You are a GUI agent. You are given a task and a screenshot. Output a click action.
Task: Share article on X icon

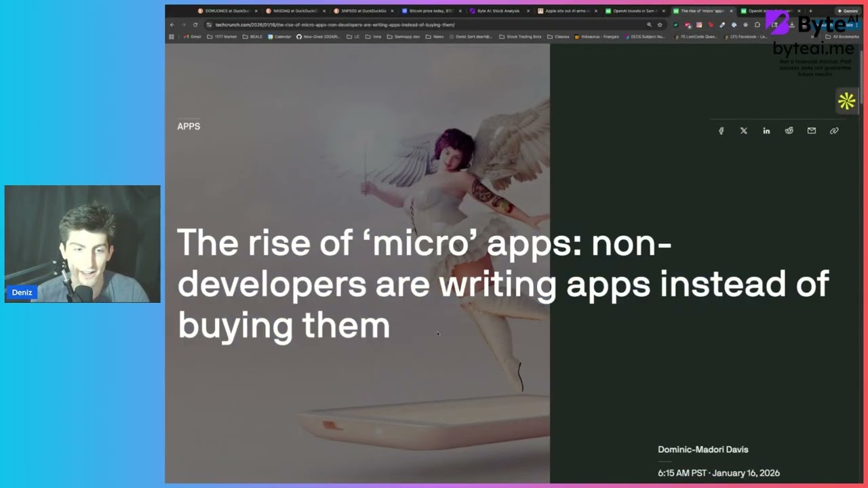744,131
